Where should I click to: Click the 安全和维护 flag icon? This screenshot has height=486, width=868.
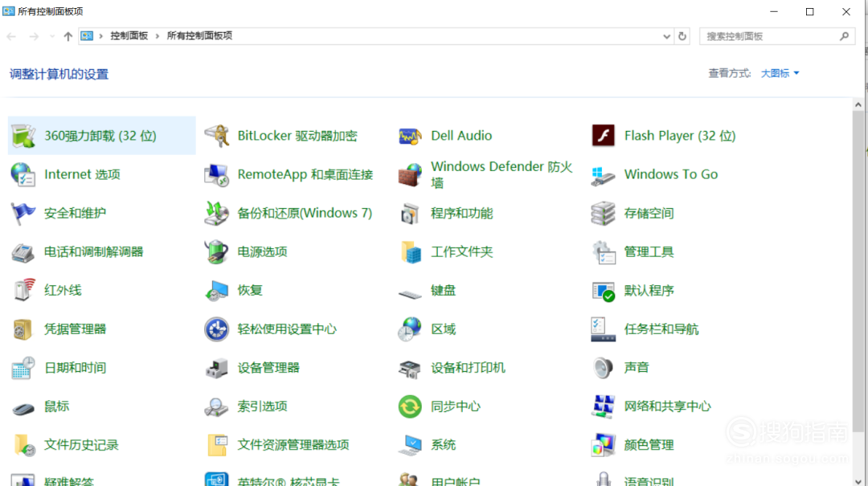pyautogui.click(x=23, y=214)
